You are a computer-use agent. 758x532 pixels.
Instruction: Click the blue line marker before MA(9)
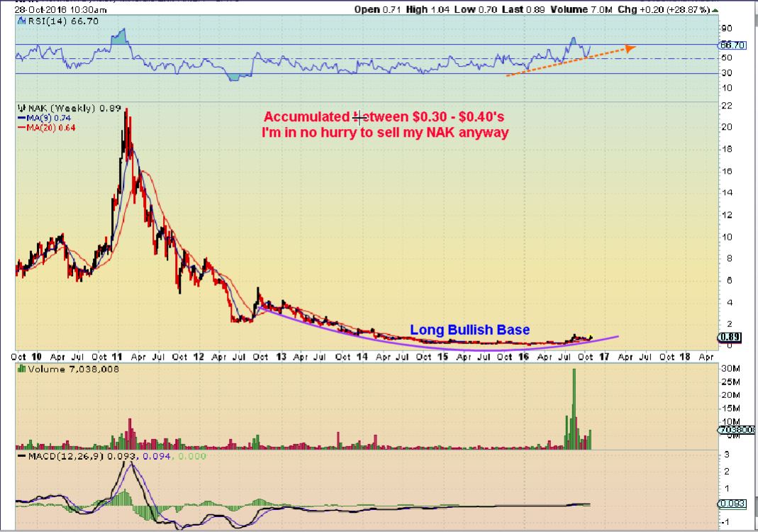[22, 118]
